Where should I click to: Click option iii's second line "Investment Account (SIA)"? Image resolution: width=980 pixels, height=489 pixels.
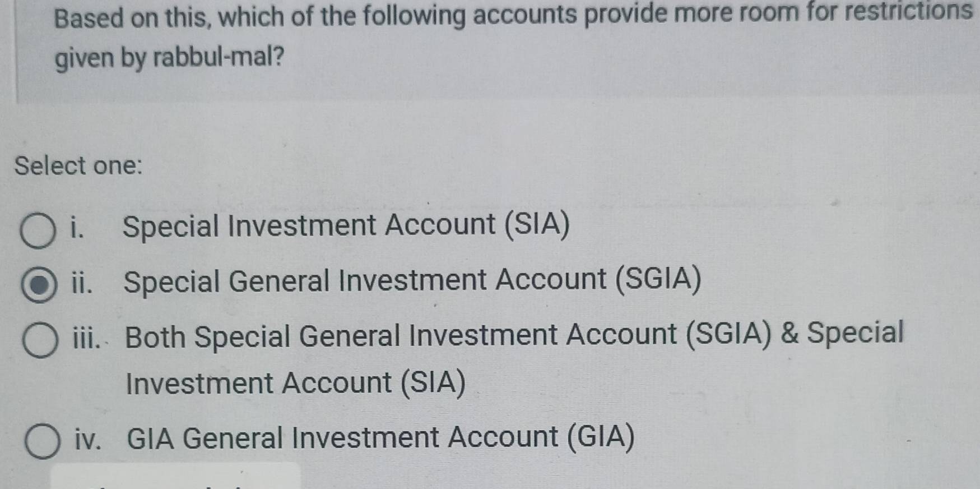[295, 384]
